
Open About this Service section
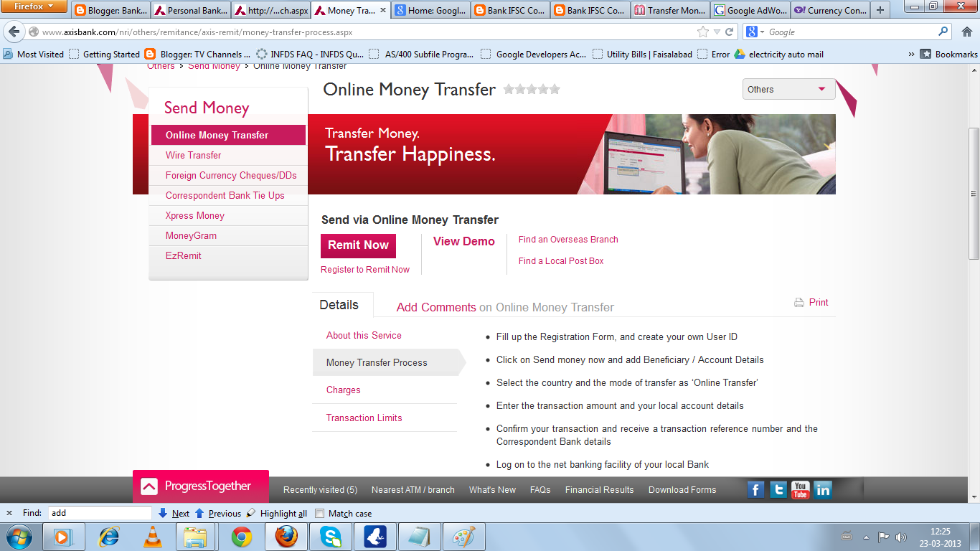(364, 335)
